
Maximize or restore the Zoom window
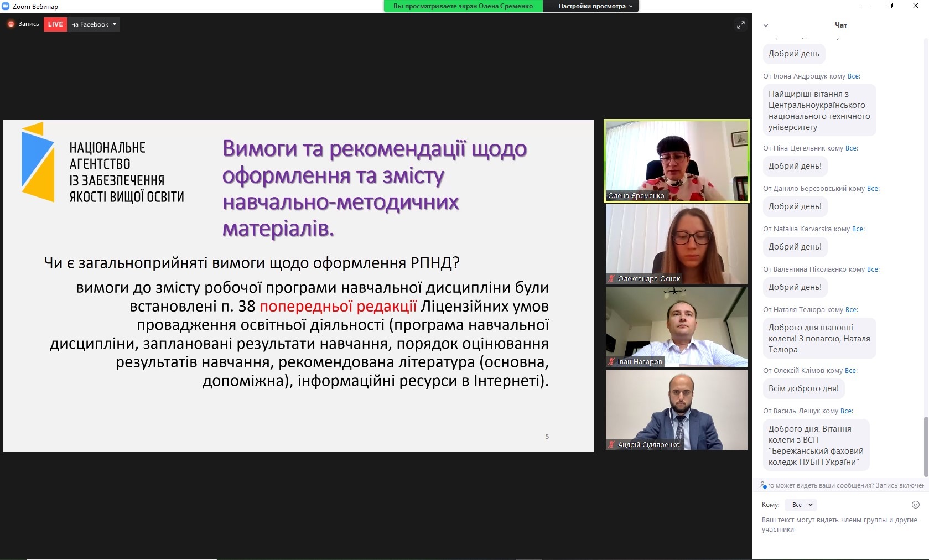(x=890, y=6)
